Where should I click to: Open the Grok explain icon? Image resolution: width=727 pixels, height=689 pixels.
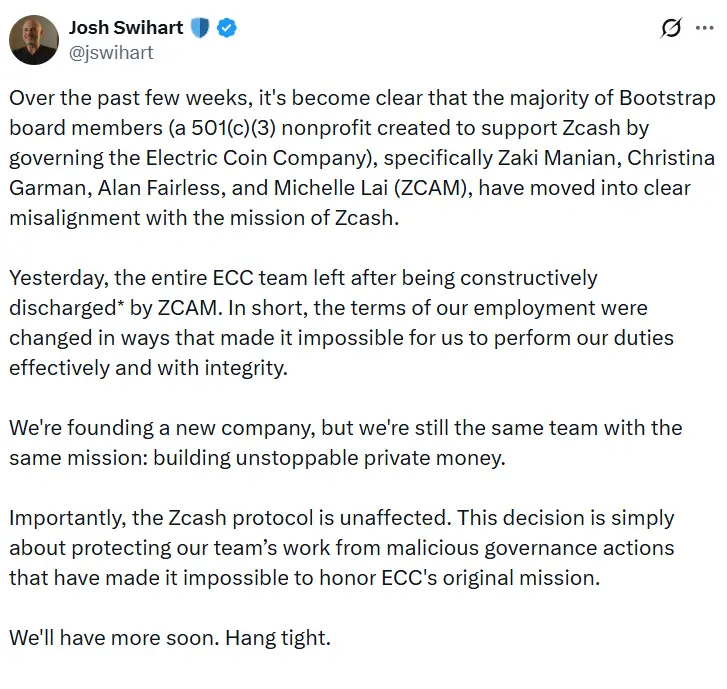[671, 29]
